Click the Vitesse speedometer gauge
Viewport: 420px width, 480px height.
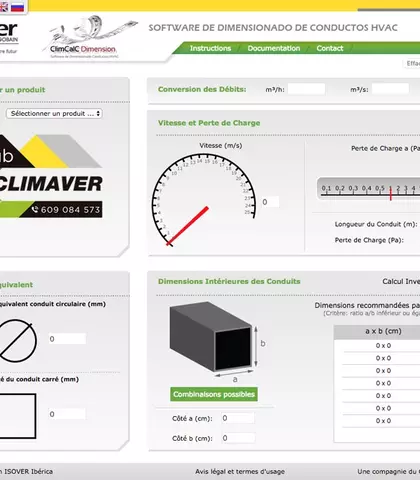pyautogui.click(x=203, y=199)
